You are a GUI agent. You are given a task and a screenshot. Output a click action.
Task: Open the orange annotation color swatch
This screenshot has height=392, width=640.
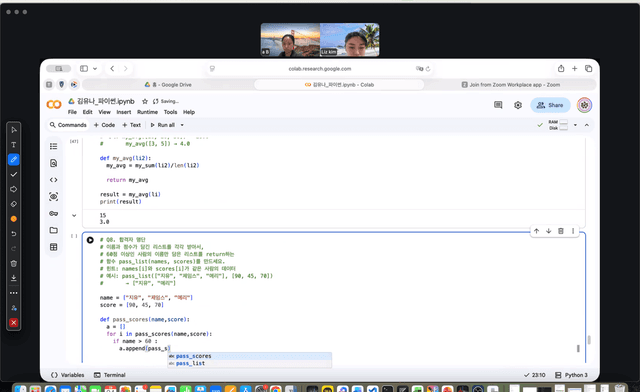13,219
